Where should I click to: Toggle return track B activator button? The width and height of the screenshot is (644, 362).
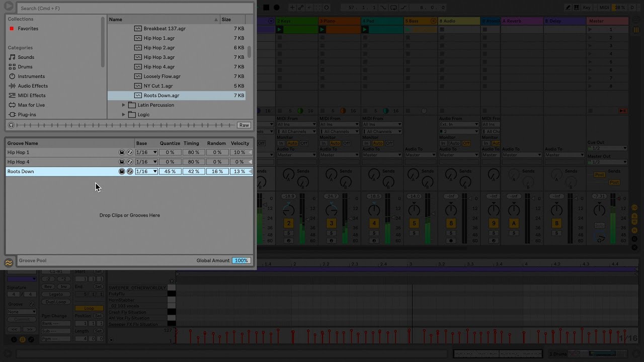[556, 223]
